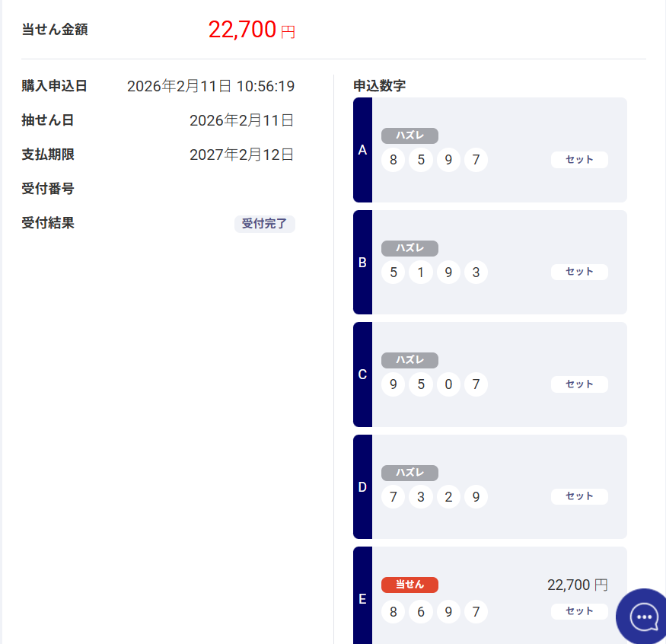Click the セット button in row A
Viewport: 666px width, 644px height.
click(579, 160)
